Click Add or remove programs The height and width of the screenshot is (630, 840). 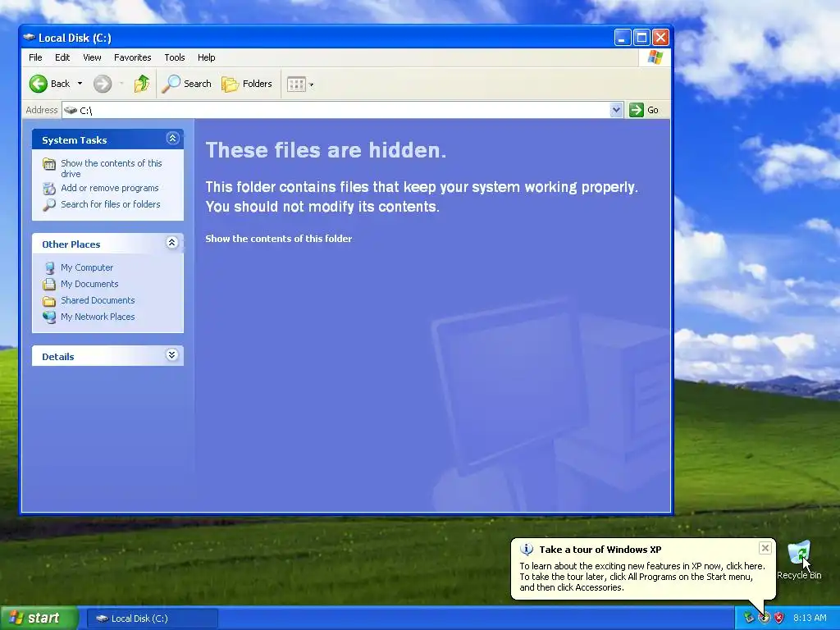click(x=110, y=188)
